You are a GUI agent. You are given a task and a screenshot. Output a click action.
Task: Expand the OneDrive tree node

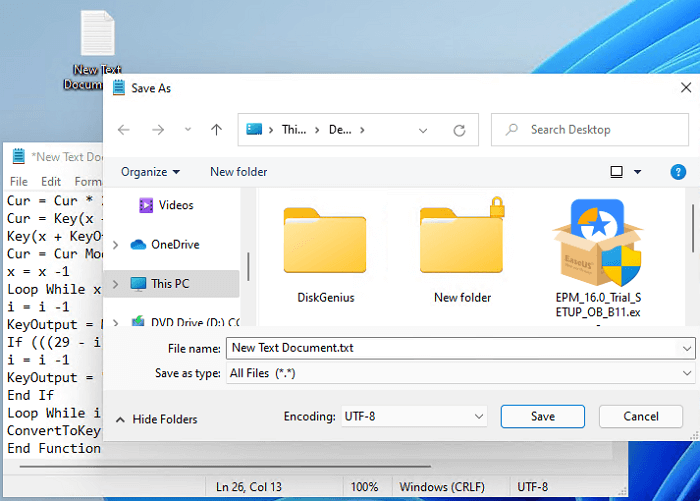point(116,245)
